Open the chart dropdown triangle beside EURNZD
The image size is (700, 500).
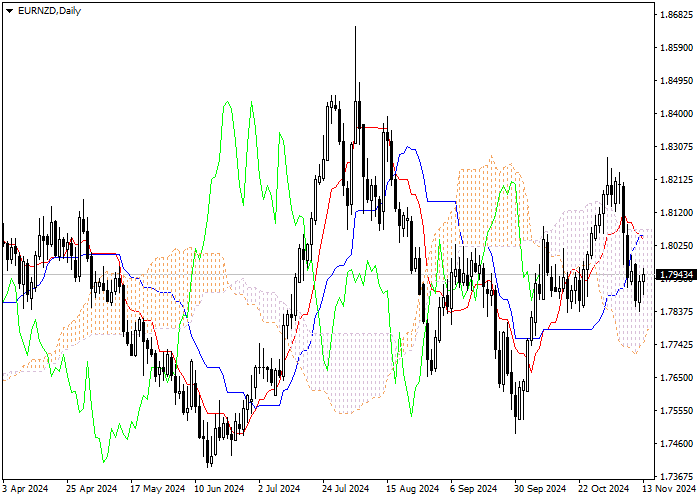click(x=9, y=11)
